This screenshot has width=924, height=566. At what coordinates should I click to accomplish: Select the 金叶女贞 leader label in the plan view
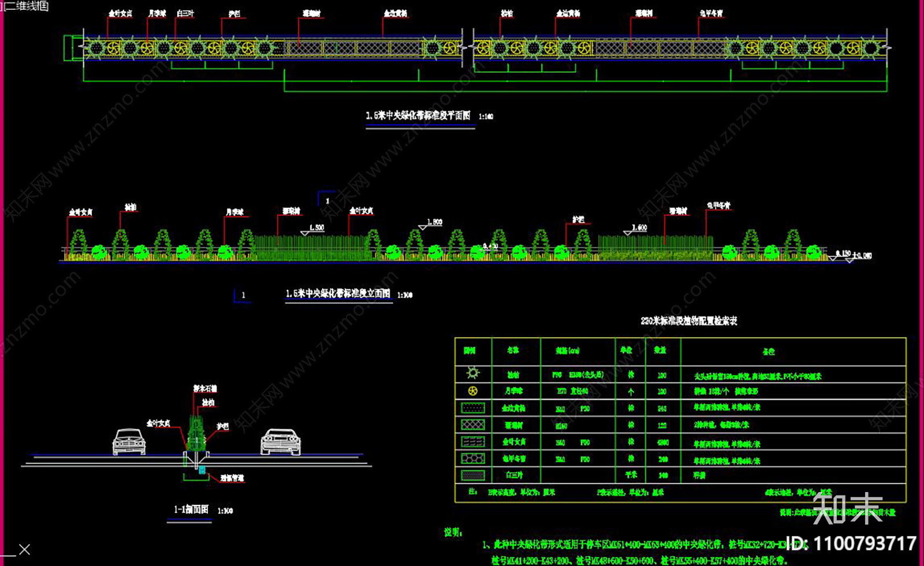coord(120,13)
